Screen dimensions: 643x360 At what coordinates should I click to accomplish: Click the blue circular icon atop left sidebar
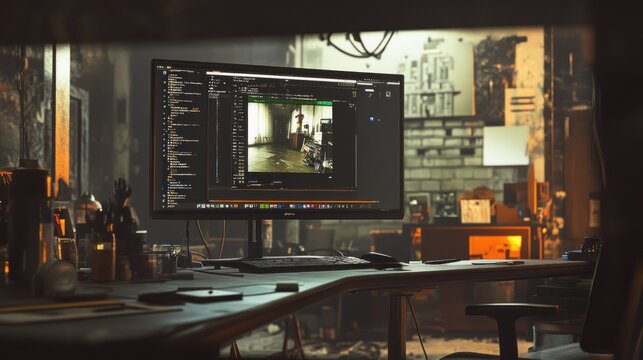coord(165,73)
